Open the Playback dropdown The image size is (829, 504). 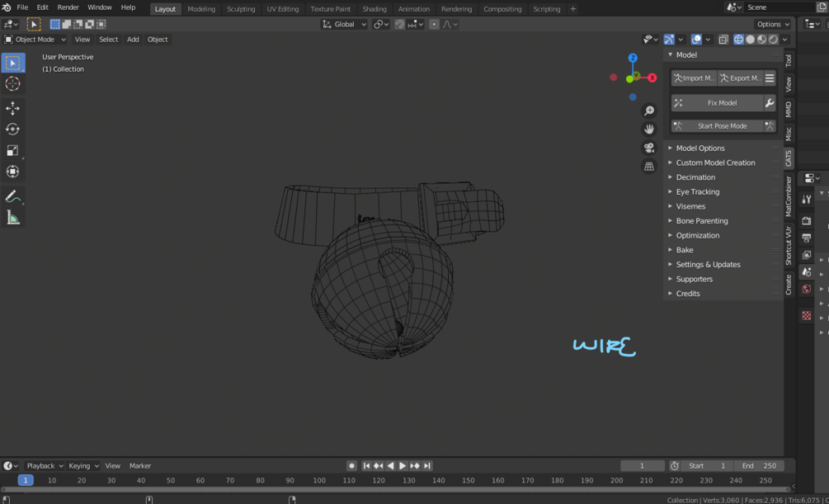(44, 466)
